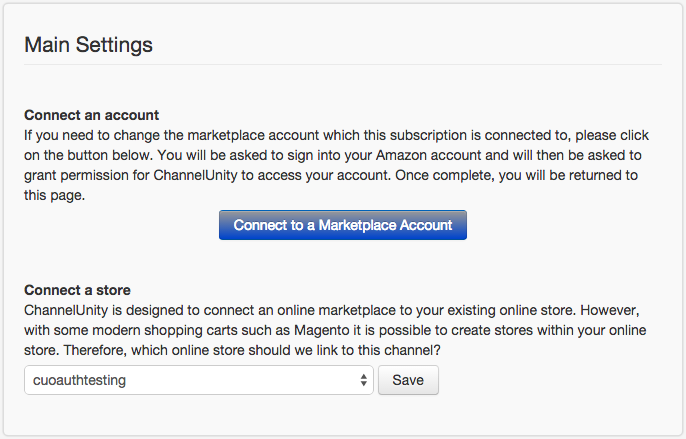Save the selected online store
This screenshot has width=686, height=439.
click(408, 380)
